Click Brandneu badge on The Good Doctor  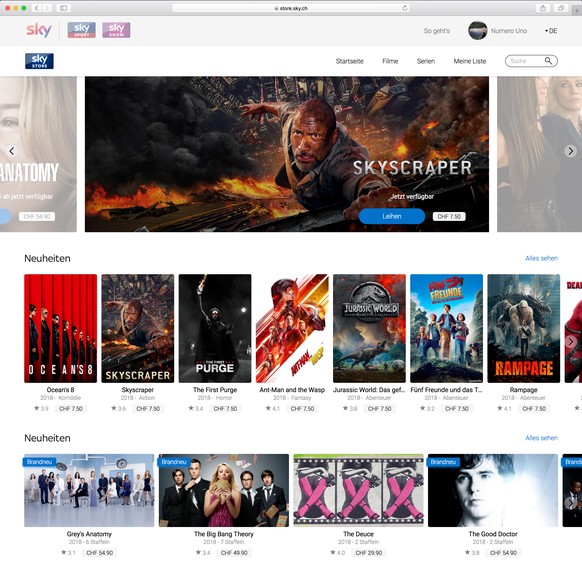[x=443, y=462]
